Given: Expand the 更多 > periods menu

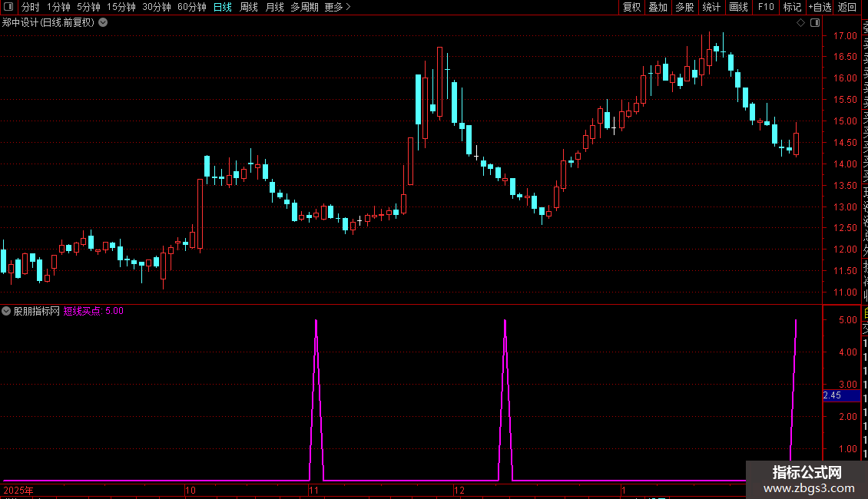Looking at the screenshot, I should point(338,7).
